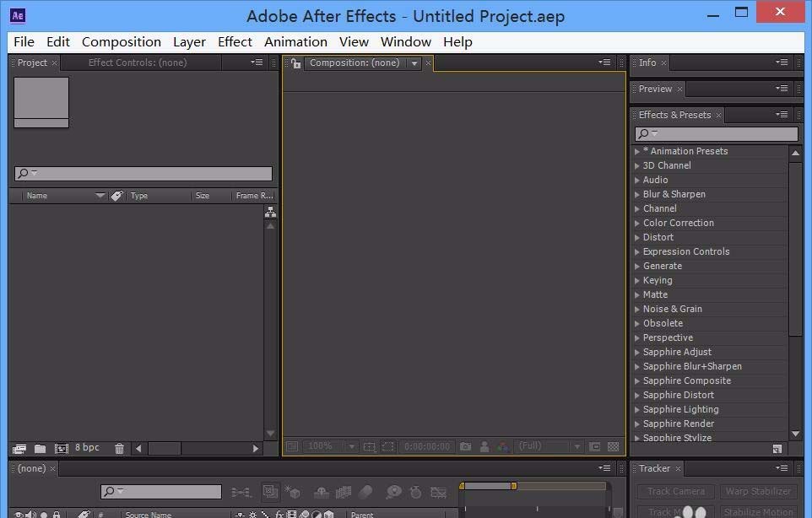Create a new folder in Project panel
This screenshot has height=518, width=812.
40,449
